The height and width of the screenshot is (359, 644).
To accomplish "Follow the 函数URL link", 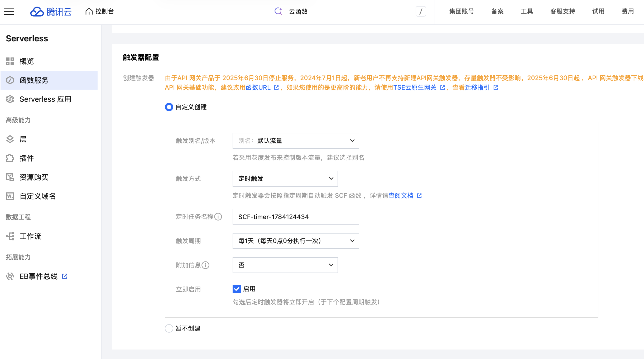I will [x=258, y=88].
